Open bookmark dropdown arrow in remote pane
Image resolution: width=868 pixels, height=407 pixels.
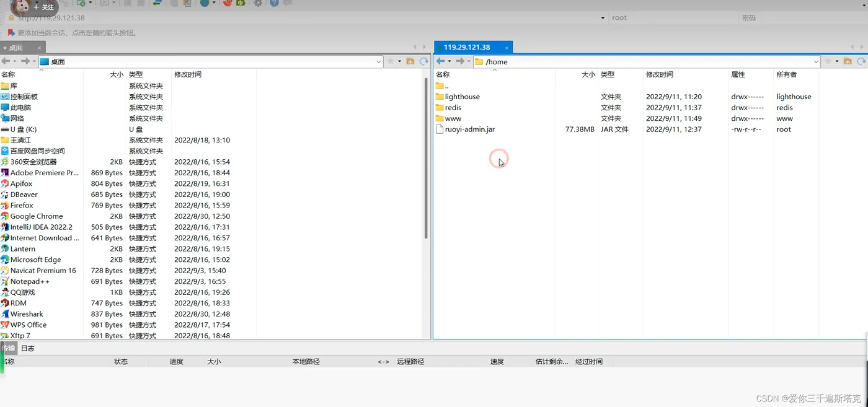[837, 61]
